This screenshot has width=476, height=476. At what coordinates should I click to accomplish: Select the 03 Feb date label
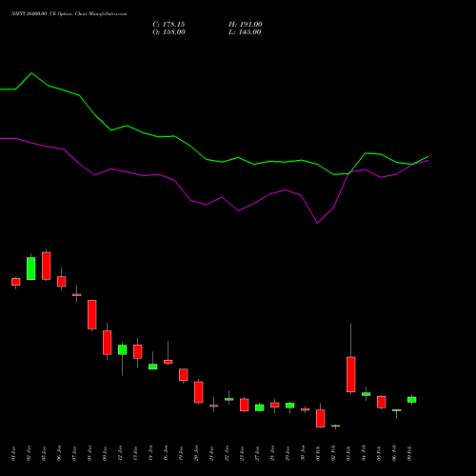348,453
